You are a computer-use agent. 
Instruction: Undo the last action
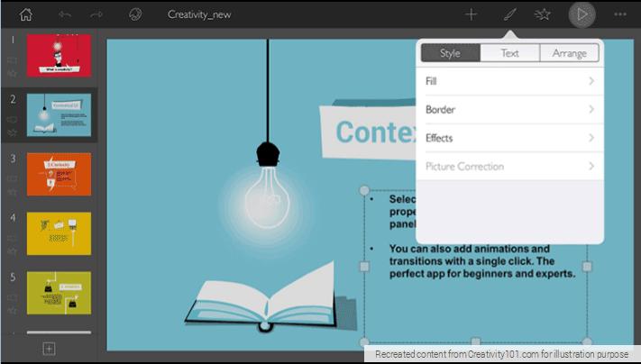[x=65, y=14]
